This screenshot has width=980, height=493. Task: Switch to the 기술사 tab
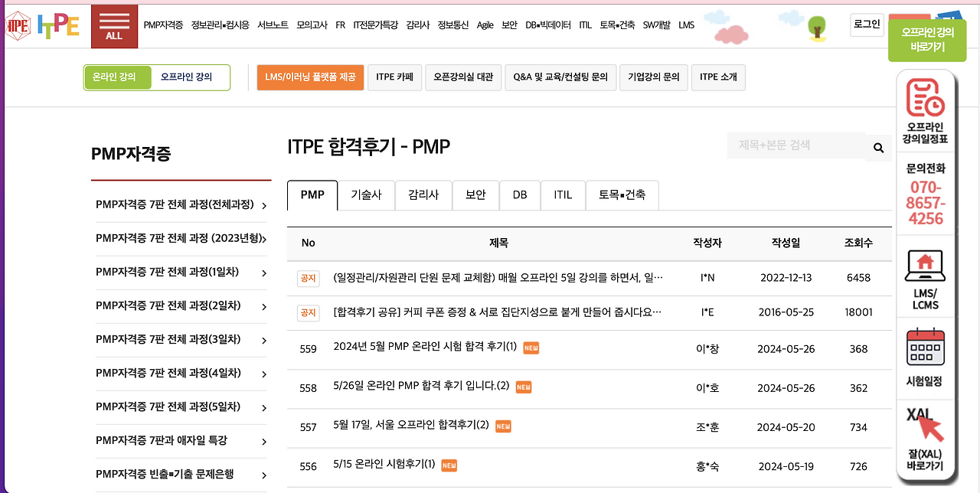pyautogui.click(x=367, y=194)
